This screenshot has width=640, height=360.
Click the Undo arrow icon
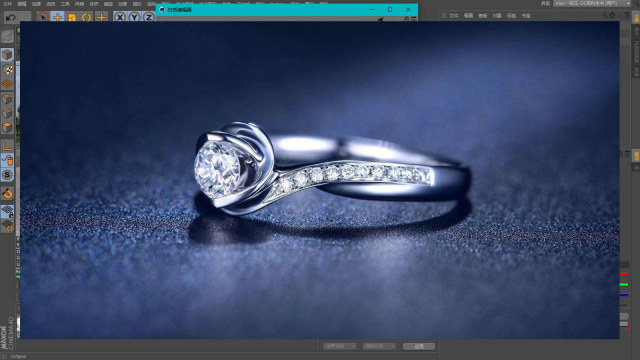click(x=11, y=18)
